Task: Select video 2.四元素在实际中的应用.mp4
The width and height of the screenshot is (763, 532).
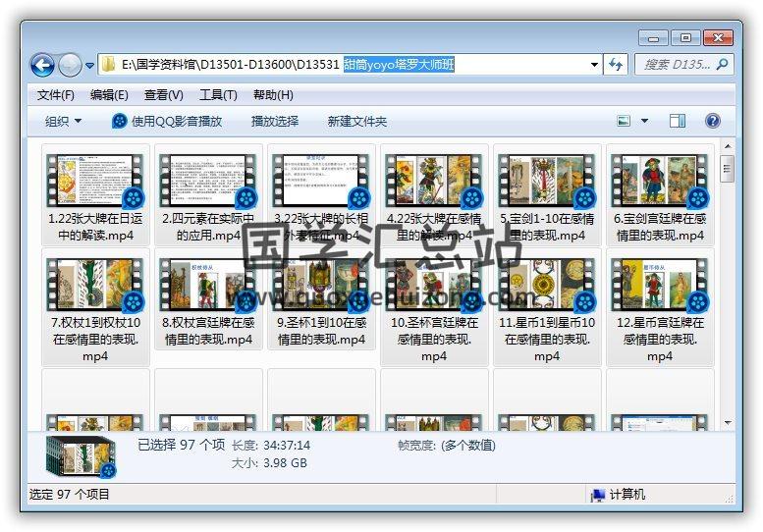Action: 208,194
